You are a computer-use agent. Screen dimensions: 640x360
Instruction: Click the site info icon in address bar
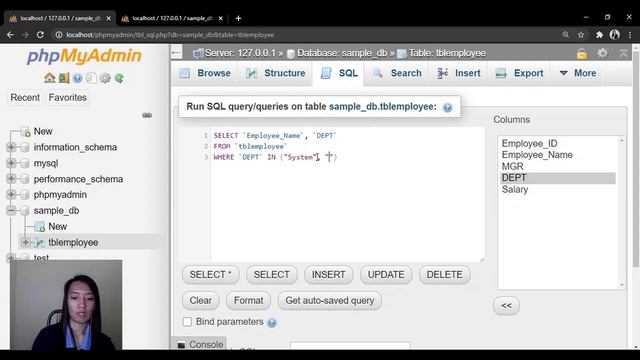(59, 35)
